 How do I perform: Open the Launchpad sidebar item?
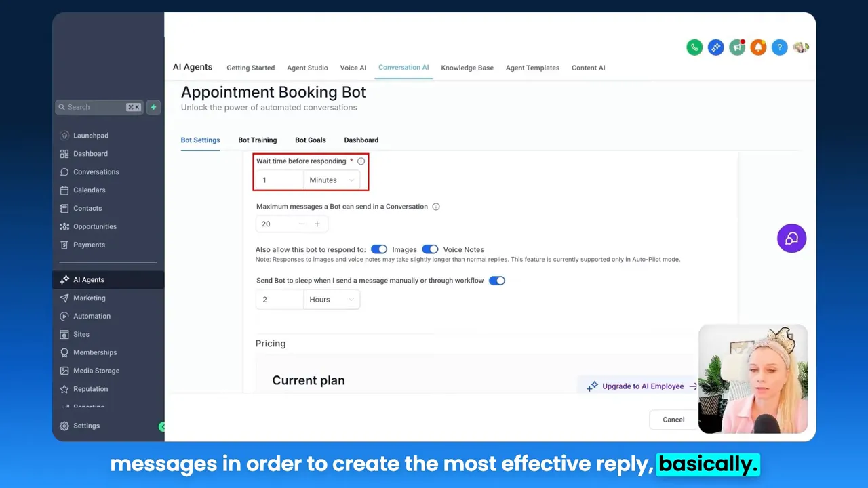pos(91,135)
